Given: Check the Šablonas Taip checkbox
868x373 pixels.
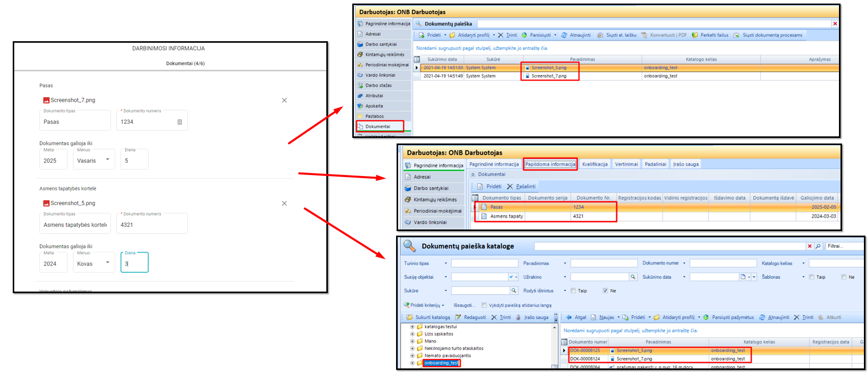Looking at the screenshot, I should point(811,277).
